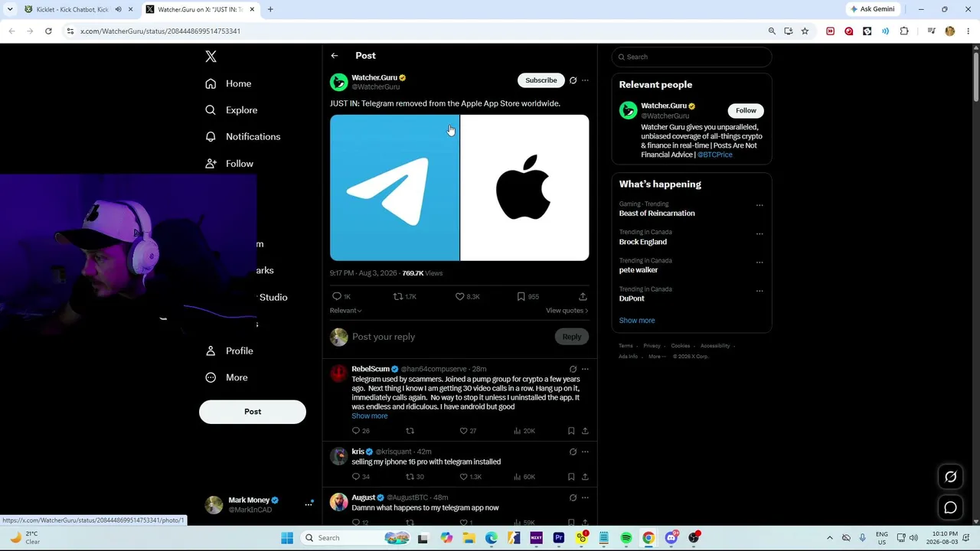The height and width of the screenshot is (551, 980).
Task: Open the Notifications bell icon
Action: click(211, 137)
